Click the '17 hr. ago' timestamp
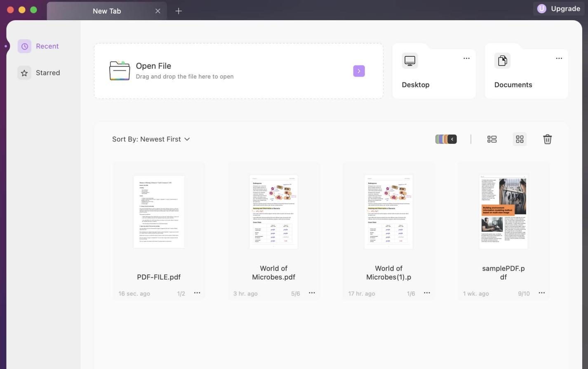 pos(362,294)
